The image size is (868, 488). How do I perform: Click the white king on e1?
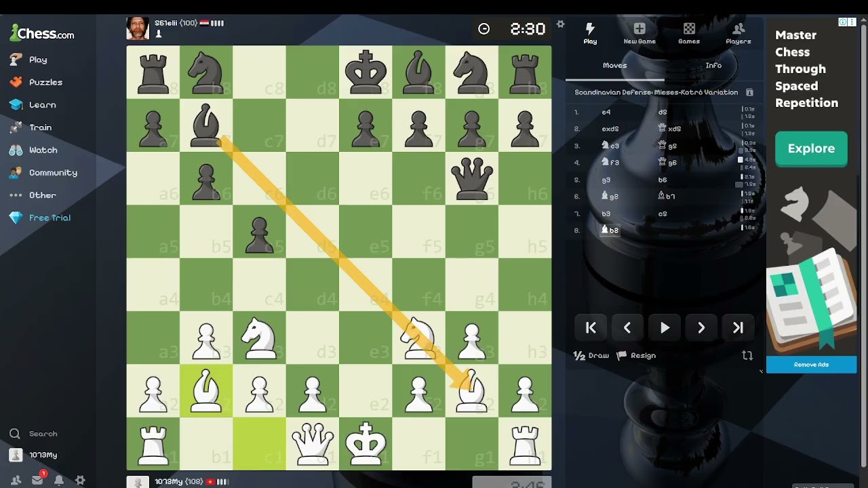point(366,444)
